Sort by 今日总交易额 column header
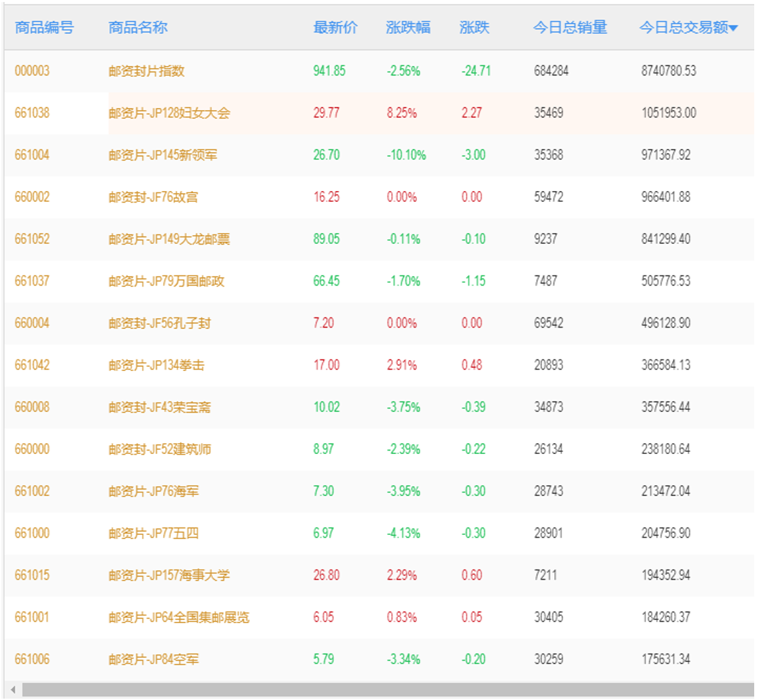 point(684,28)
